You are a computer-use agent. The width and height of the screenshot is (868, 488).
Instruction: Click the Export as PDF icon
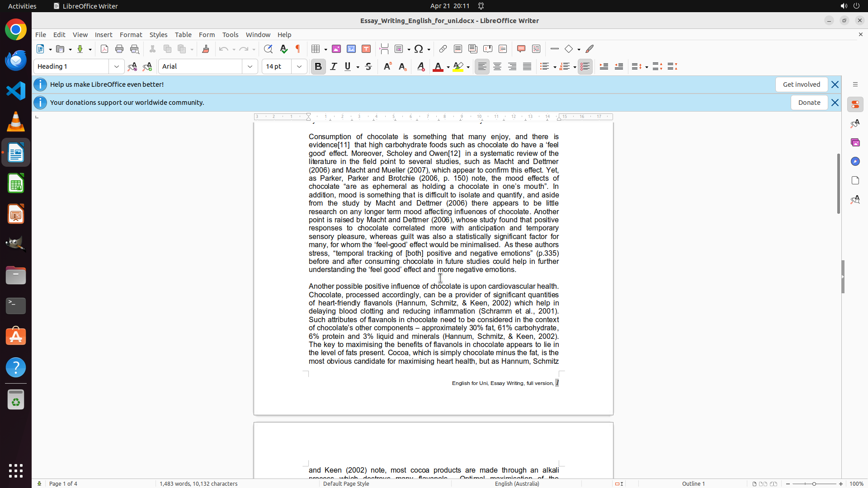tap(104, 49)
